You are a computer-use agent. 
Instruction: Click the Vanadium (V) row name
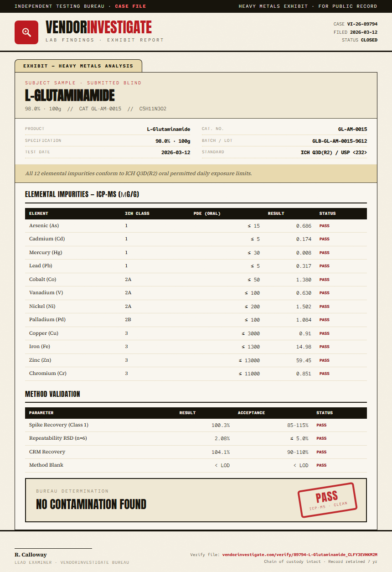click(x=46, y=293)
